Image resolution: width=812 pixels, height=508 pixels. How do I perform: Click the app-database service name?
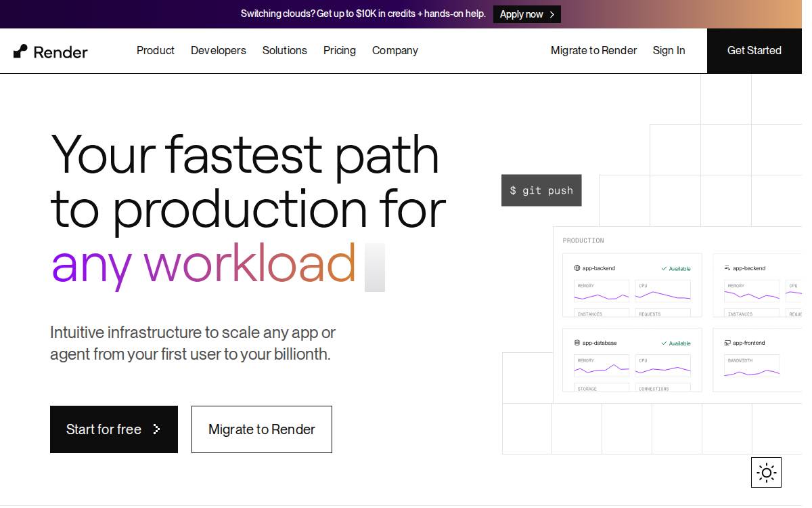pos(600,343)
